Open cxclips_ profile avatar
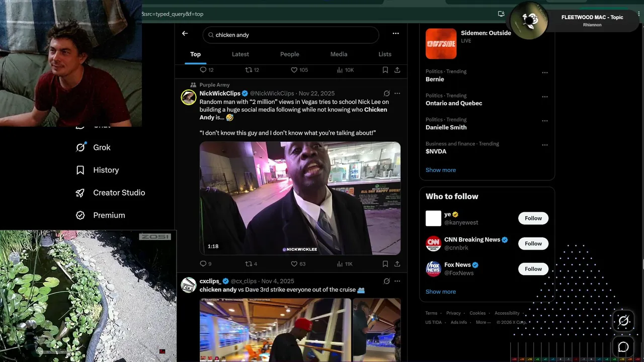Viewport: 644px width, 362px height. coord(189,285)
